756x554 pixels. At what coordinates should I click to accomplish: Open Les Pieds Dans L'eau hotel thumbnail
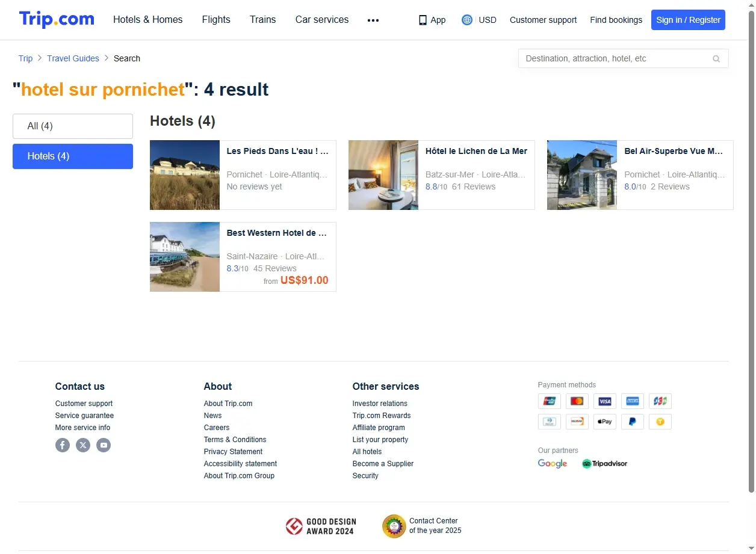click(185, 175)
